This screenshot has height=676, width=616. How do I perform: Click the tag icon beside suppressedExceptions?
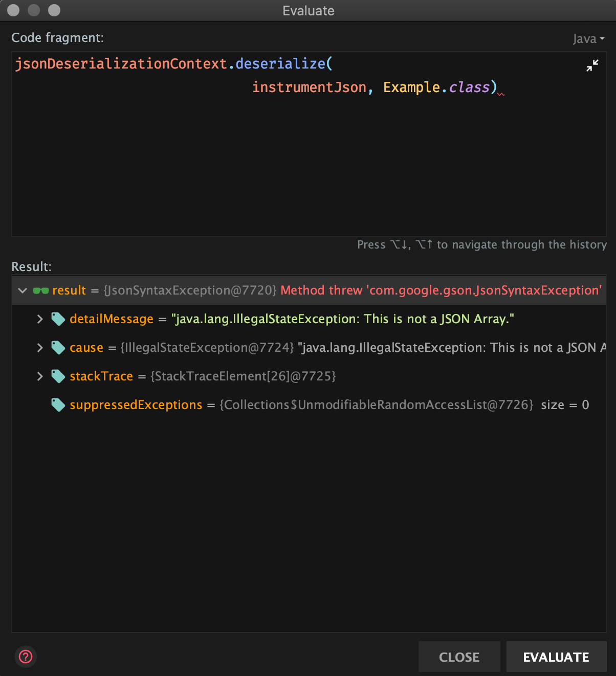coord(58,405)
